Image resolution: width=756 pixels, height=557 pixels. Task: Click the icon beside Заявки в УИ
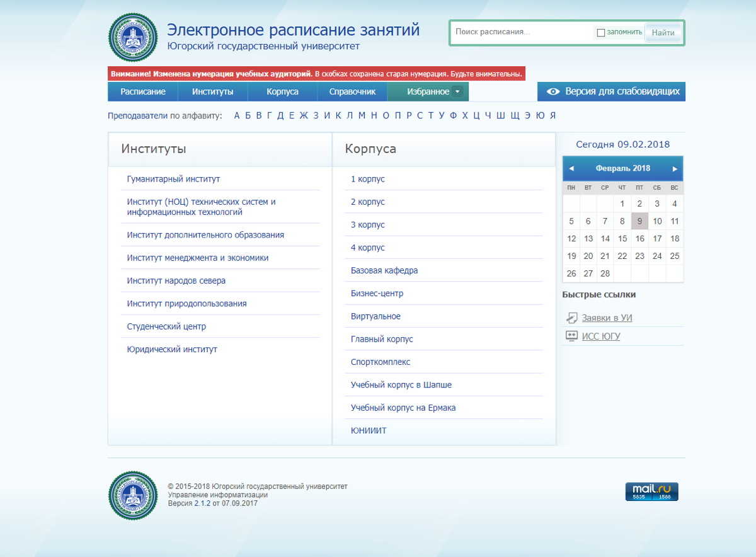click(571, 318)
